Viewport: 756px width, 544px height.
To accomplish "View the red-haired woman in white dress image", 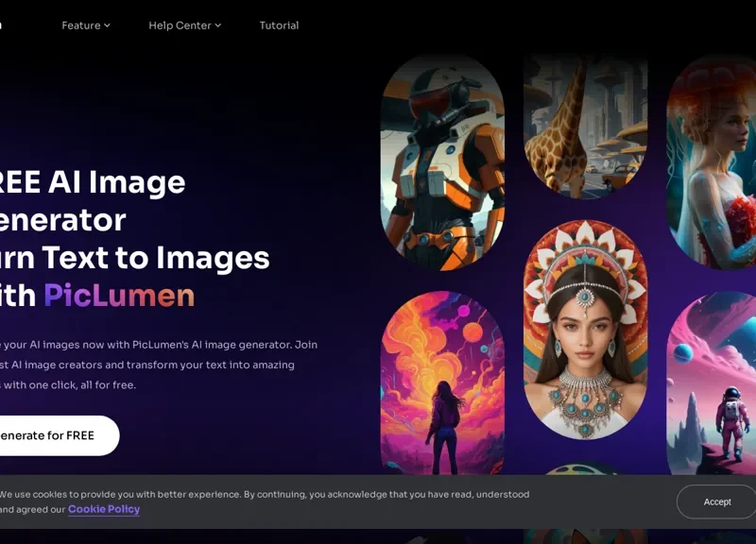I will pyautogui.click(x=712, y=161).
